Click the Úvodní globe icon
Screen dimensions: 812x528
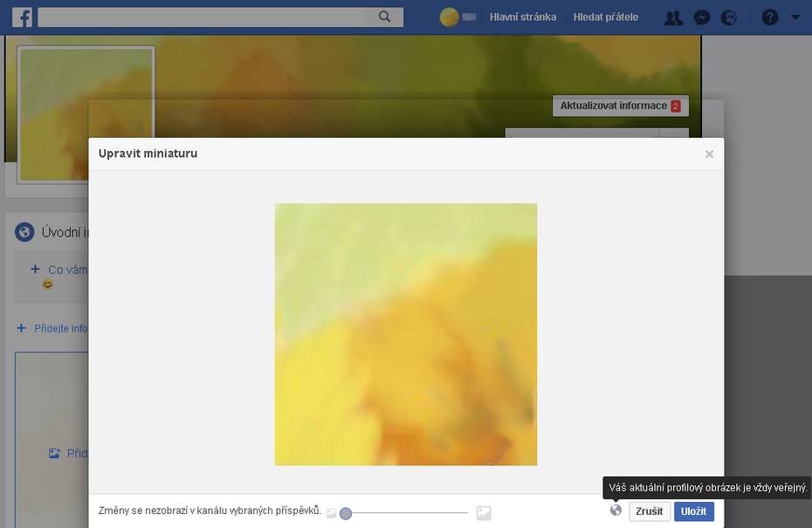pos(24,232)
